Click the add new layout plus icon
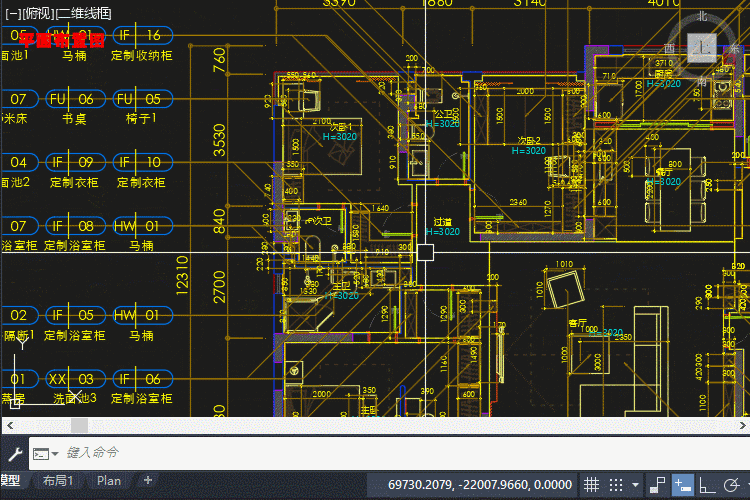 (x=148, y=481)
